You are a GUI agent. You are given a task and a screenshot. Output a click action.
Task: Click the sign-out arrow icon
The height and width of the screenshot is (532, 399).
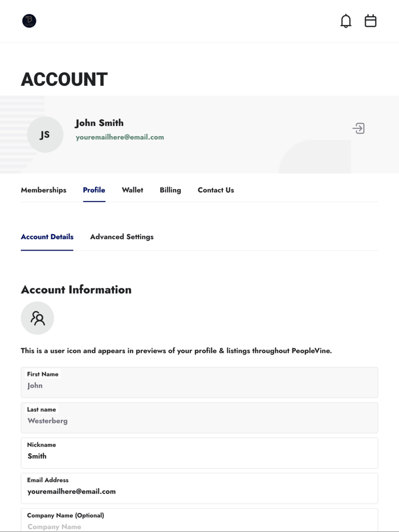pyautogui.click(x=359, y=128)
